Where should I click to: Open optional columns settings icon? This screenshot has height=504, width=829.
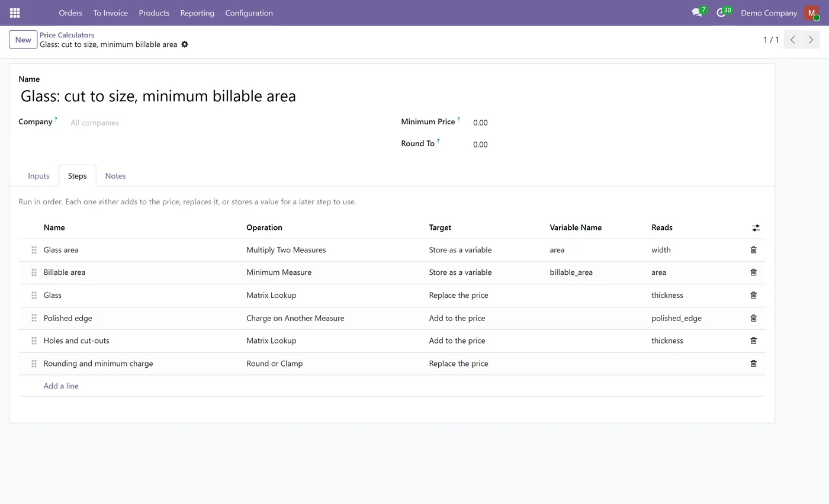[756, 227]
